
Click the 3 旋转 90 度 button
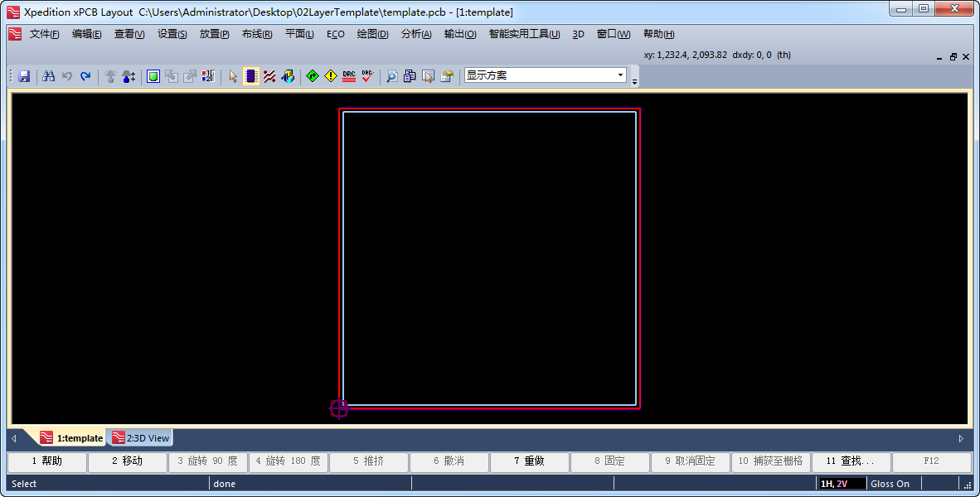(x=207, y=461)
